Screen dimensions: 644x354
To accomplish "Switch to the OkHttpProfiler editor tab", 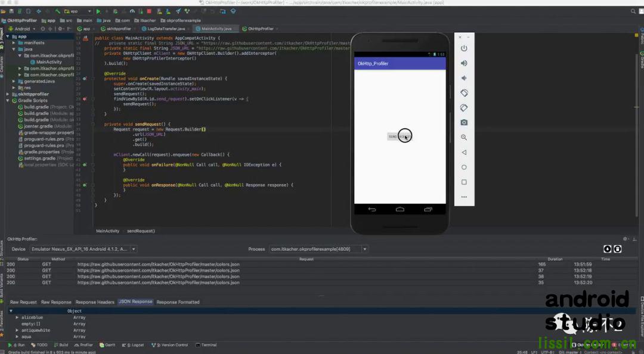I will pyautogui.click(x=258, y=29).
